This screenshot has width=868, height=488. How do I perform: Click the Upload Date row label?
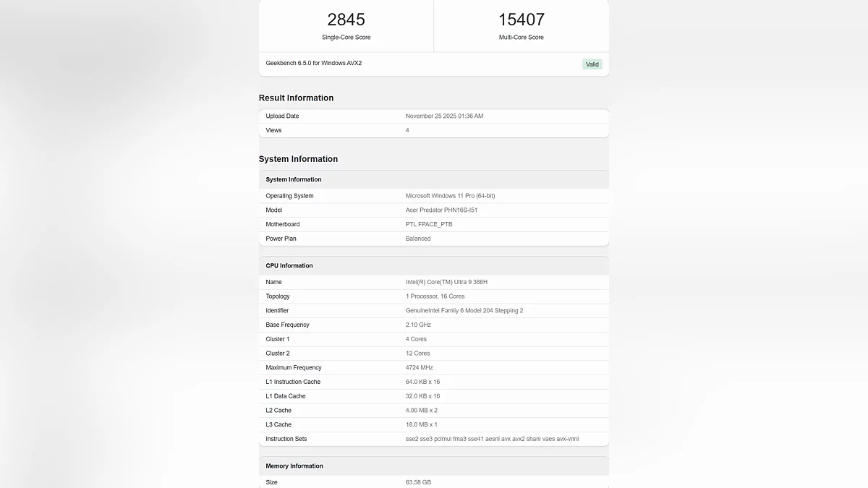[x=282, y=116]
